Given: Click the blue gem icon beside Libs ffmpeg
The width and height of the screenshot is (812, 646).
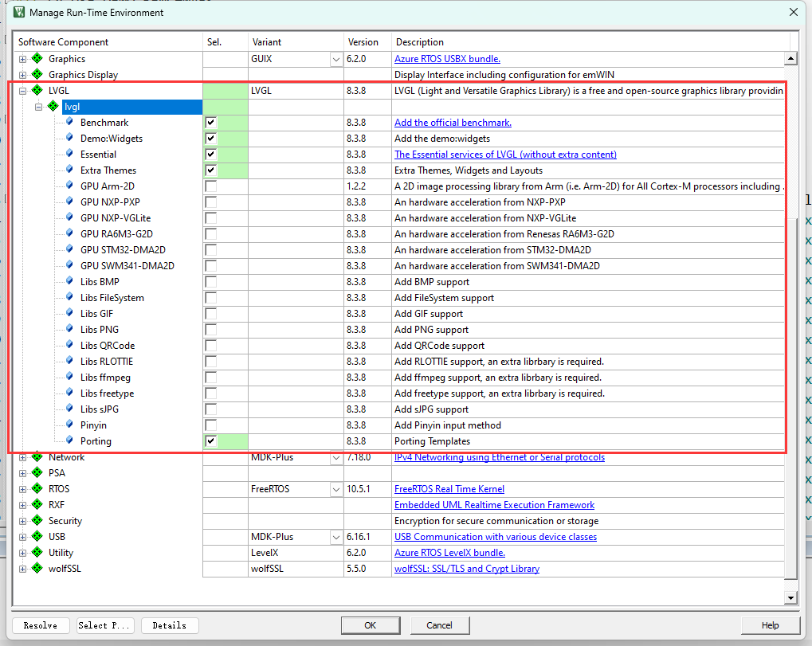Looking at the screenshot, I should [x=69, y=377].
